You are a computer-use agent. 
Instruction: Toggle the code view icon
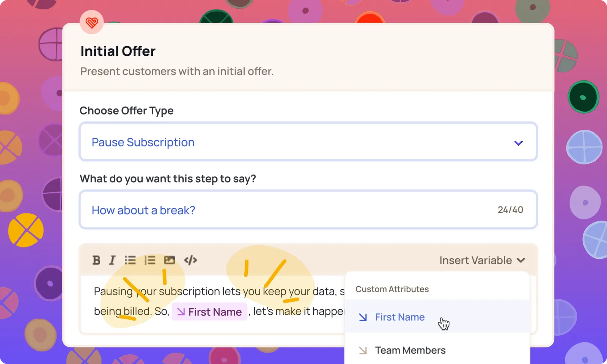pos(190,260)
